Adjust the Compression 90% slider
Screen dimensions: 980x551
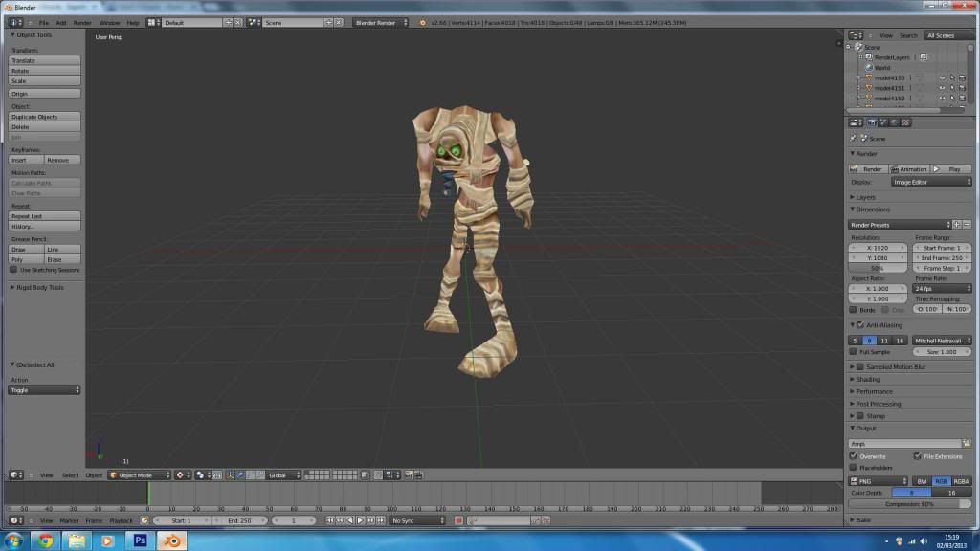click(909, 503)
